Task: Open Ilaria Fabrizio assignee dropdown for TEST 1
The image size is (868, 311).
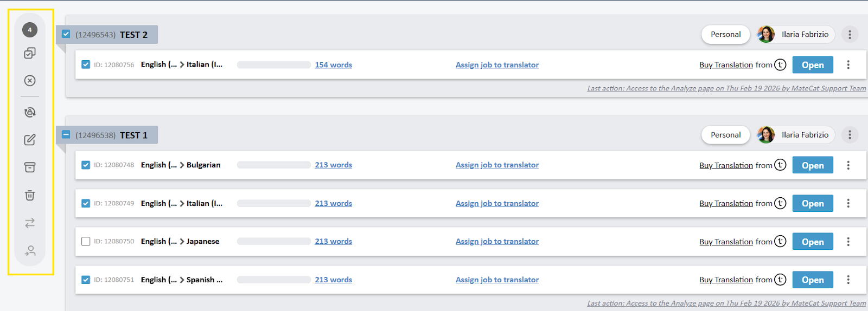Action: point(796,135)
